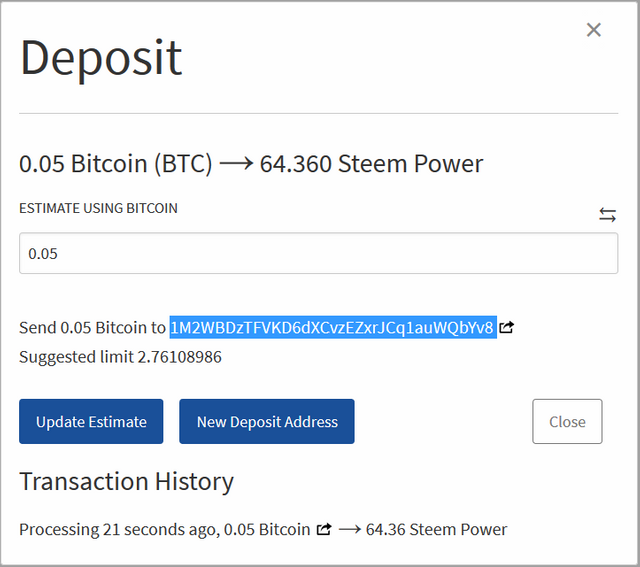This screenshot has width=640, height=567.
Task: Click the 64.36 Steem Power transaction result
Action: [436, 529]
